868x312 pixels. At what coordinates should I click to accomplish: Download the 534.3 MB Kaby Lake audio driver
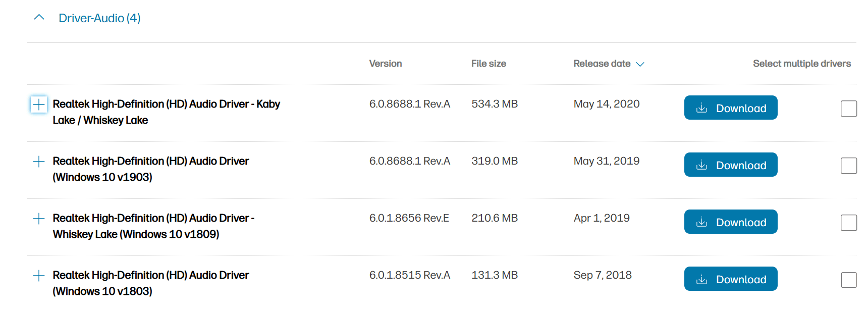click(730, 108)
